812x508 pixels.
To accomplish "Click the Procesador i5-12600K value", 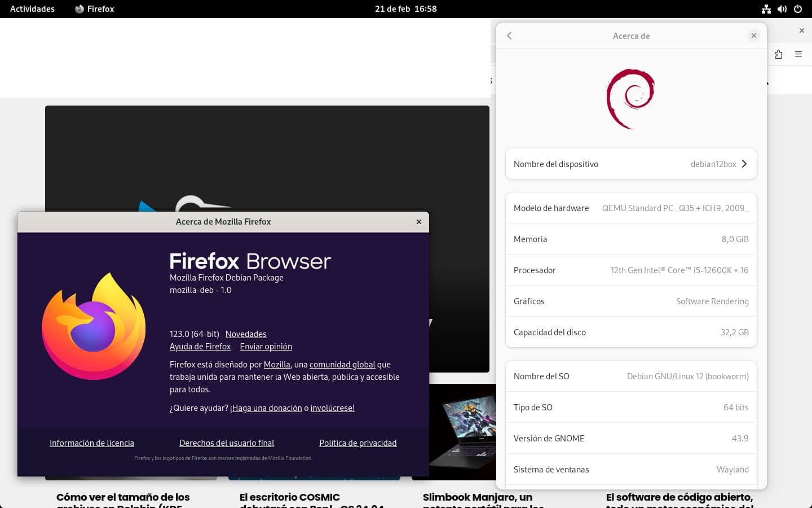I will (x=679, y=270).
